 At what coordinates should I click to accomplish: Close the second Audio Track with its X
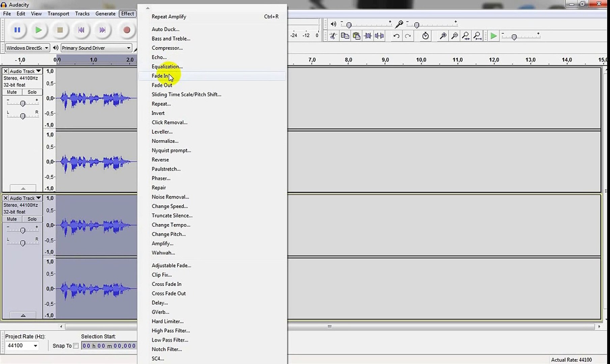point(6,198)
